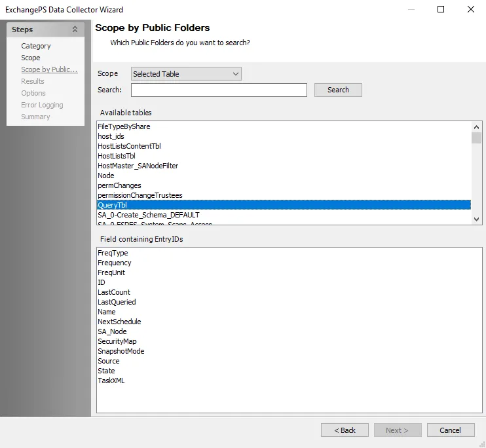This screenshot has height=448, width=486.
Task: Select permChanges table
Action: point(284,185)
